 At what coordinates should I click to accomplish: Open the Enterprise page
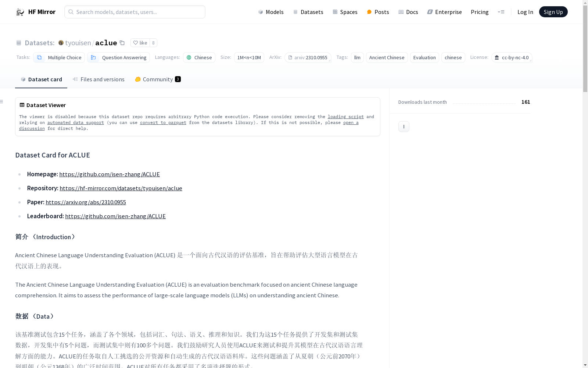tap(444, 12)
